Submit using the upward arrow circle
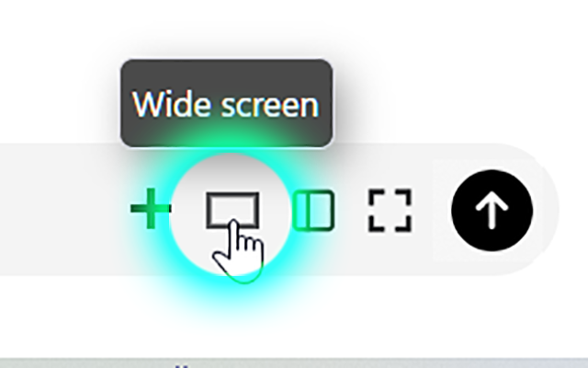 pyautogui.click(x=492, y=211)
